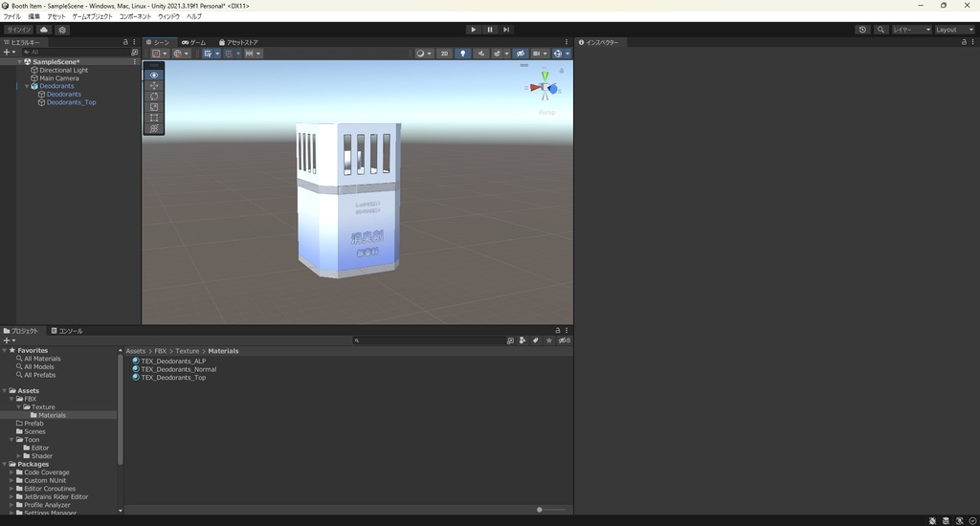Toggle 2D view mode

444,54
